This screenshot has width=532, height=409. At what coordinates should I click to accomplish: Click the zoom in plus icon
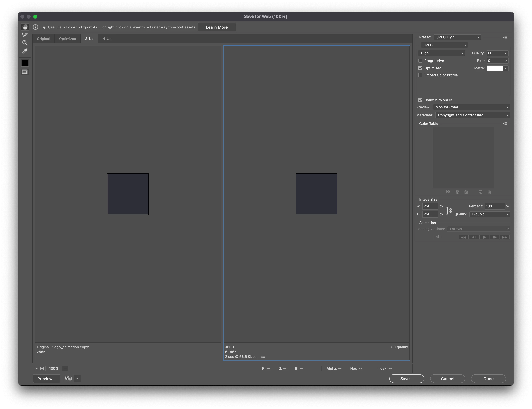pos(42,369)
